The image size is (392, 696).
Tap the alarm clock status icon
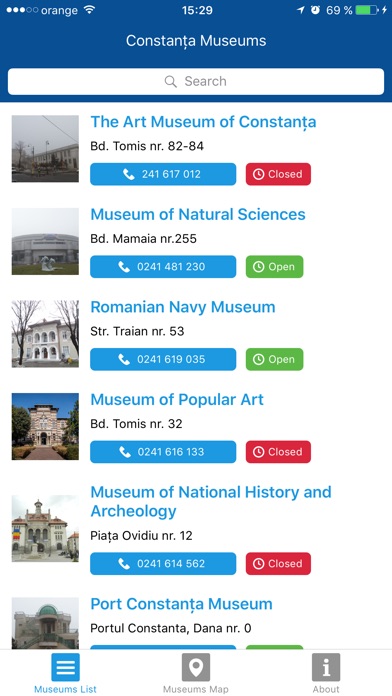315,10
